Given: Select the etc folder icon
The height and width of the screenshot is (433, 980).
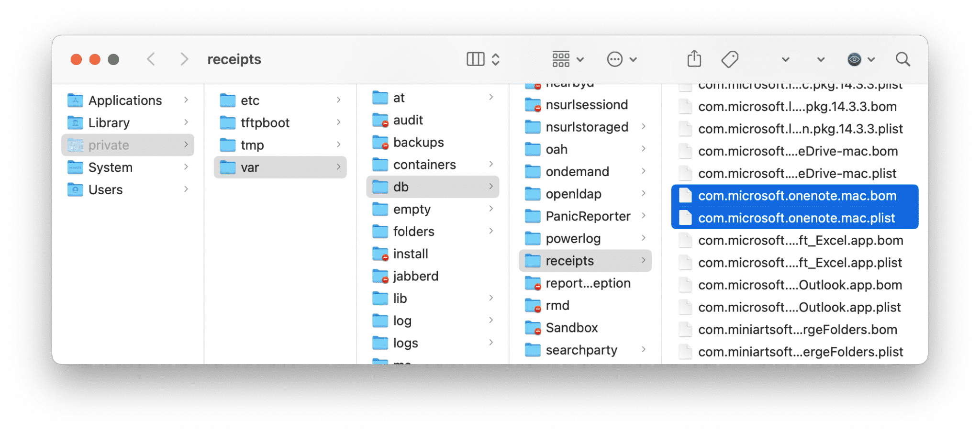Looking at the screenshot, I should pos(227,100).
